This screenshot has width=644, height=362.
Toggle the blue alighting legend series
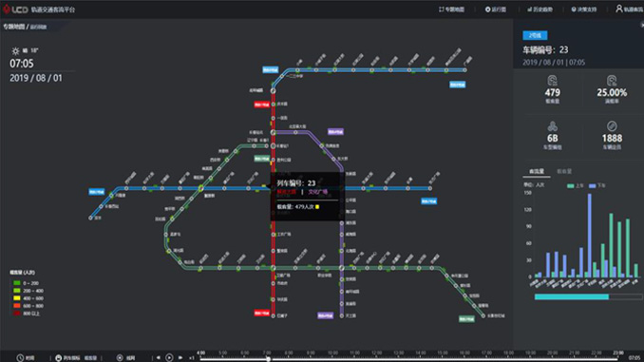tap(597, 185)
